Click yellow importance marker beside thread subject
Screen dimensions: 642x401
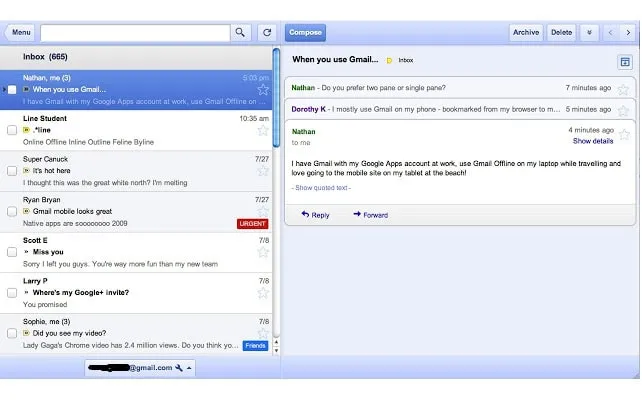pos(389,60)
